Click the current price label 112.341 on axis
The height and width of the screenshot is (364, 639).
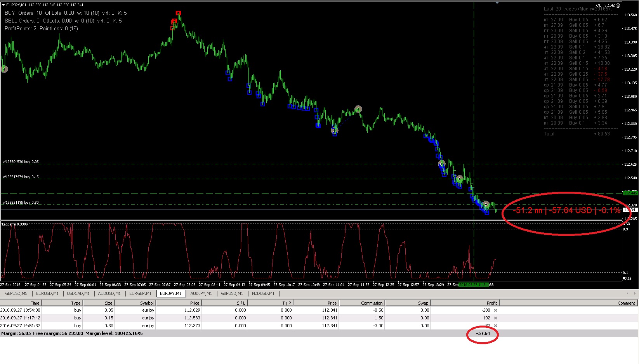pyautogui.click(x=631, y=210)
